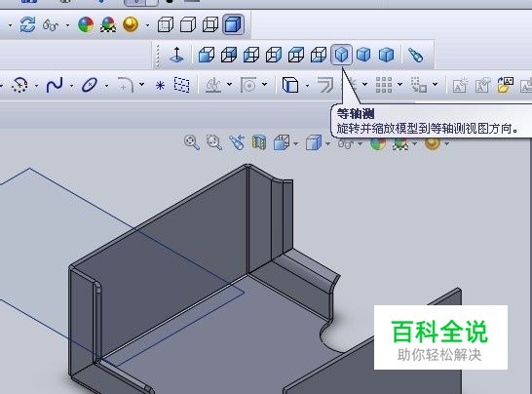Screen dimensions: 532x394
Task: Click the grayed Sketch Fillet tool
Action: [125, 85]
